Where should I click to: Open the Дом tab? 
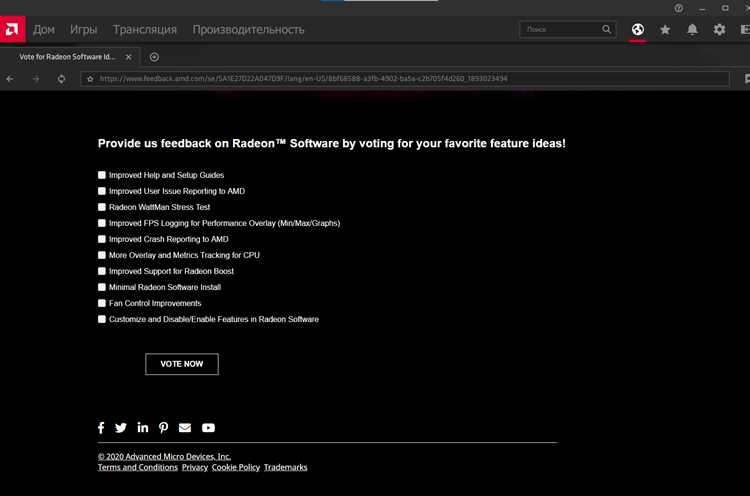coord(44,30)
